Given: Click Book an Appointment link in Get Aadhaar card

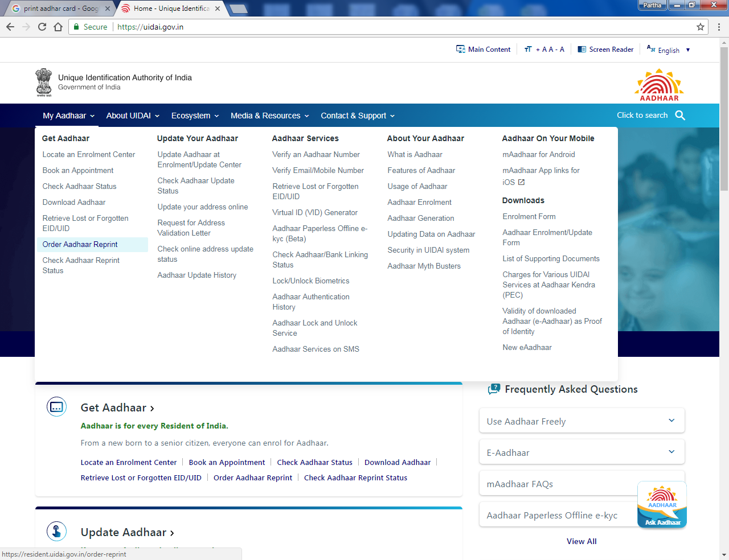Looking at the screenshot, I should coord(227,462).
